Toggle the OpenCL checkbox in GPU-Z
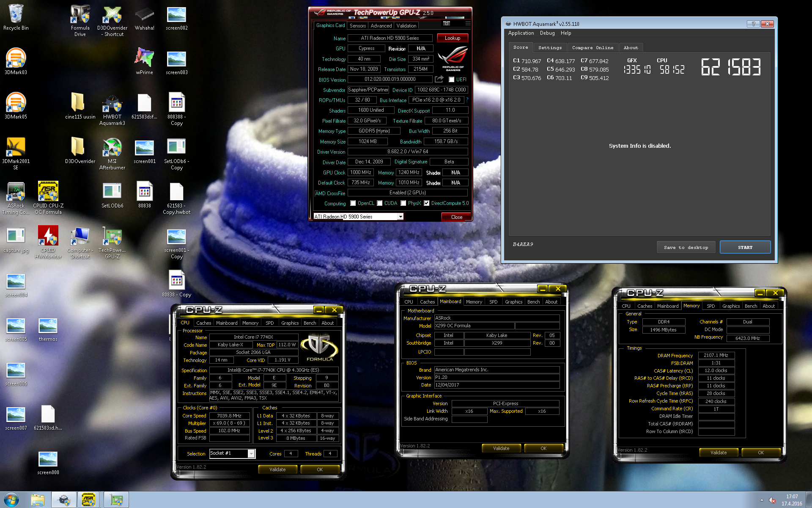 point(353,203)
